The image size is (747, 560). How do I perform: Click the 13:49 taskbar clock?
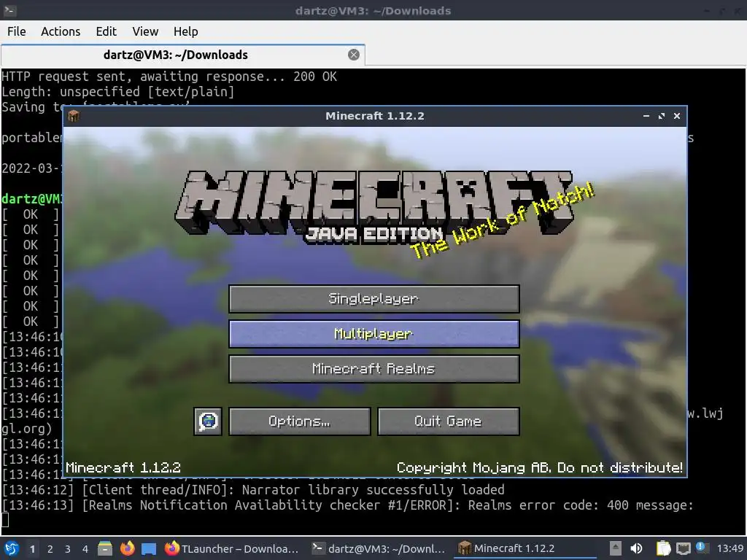(x=729, y=548)
